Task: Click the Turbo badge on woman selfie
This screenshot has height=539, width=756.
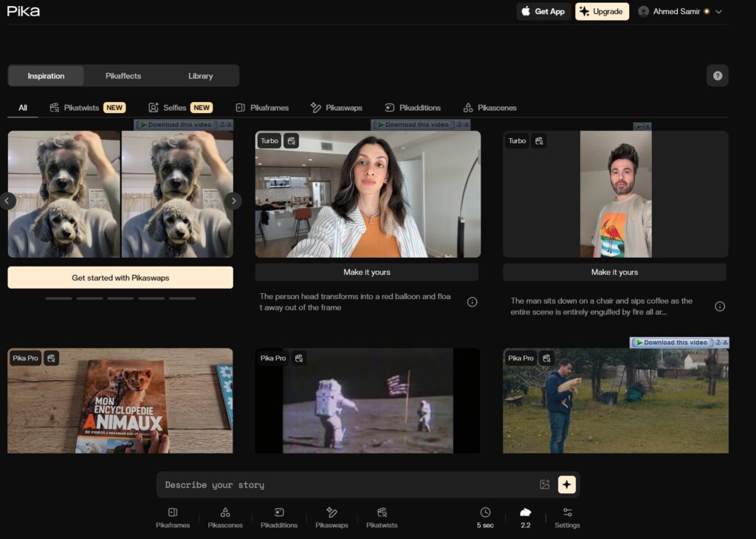Action: click(269, 141)
